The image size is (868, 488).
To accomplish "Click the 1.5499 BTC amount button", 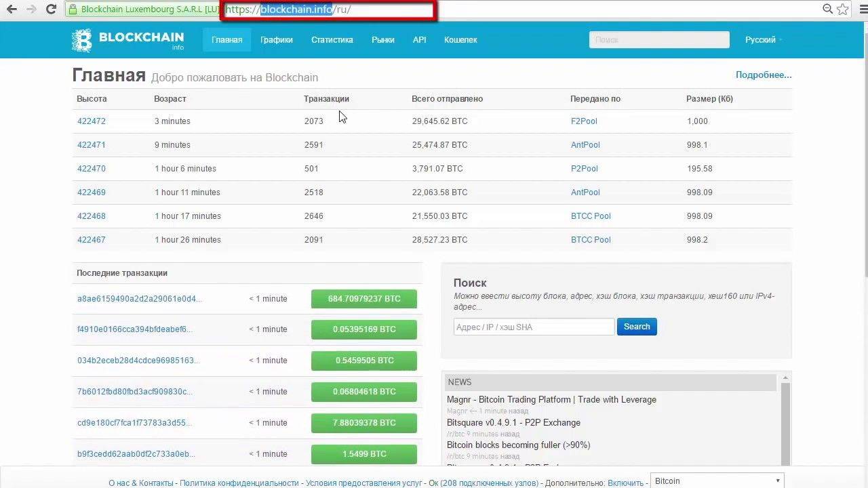I will [364, 454].
